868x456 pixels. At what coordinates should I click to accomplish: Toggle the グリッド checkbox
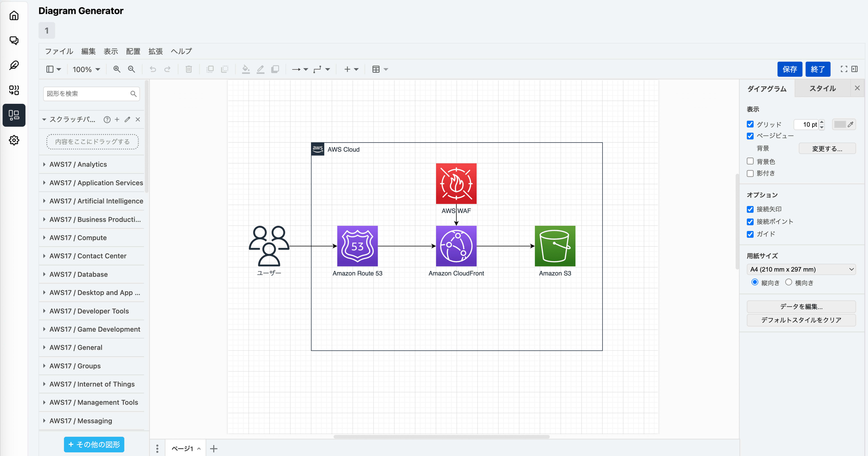coord(750,124)
